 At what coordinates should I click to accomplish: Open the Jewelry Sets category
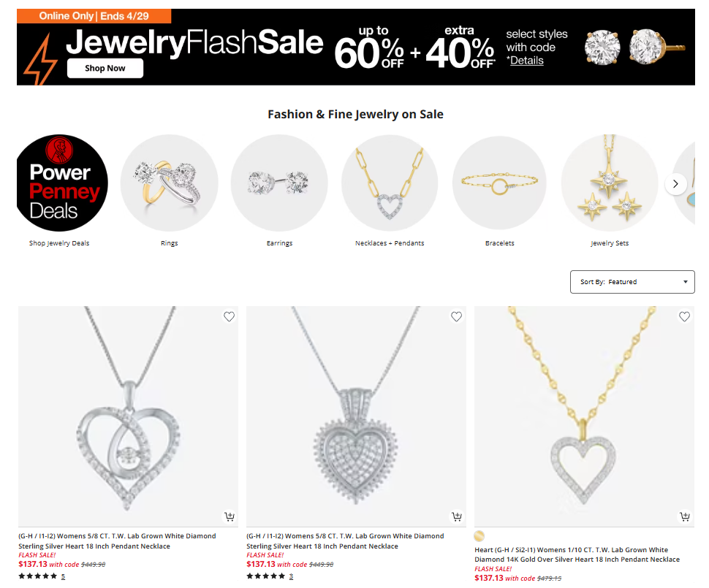tap(610, 183)
